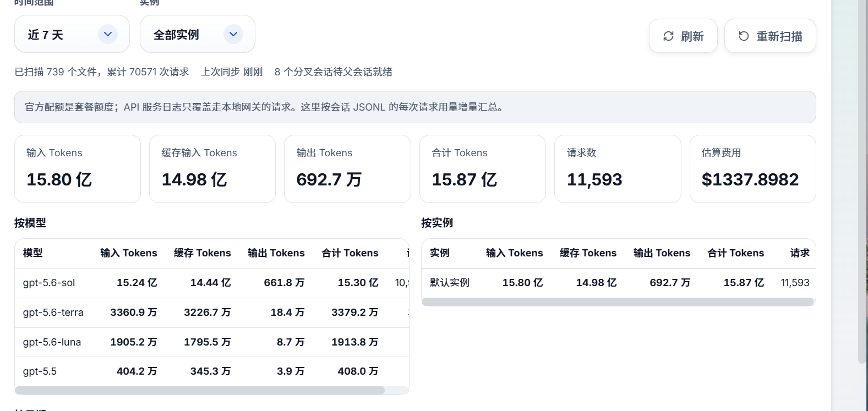Click the 实例 column header
868x411 pixels.
click(x=440, y=253)
